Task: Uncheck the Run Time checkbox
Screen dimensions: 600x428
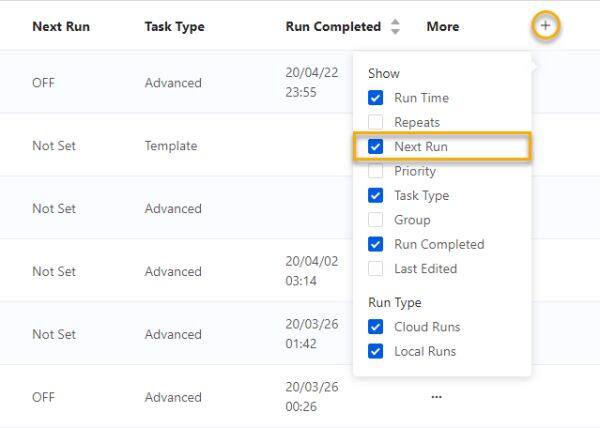Action: click(x=375, y=98)
